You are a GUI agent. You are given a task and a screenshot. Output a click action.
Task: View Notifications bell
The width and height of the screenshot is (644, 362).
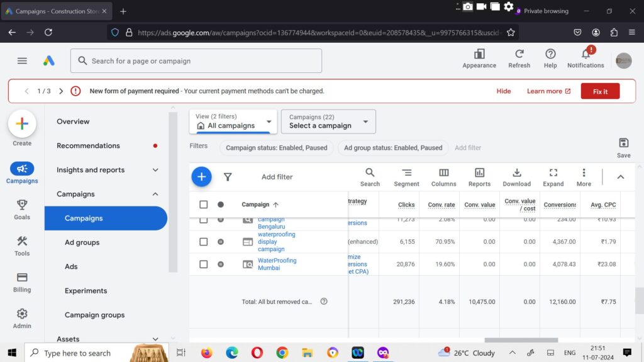(x=586, y=59)
